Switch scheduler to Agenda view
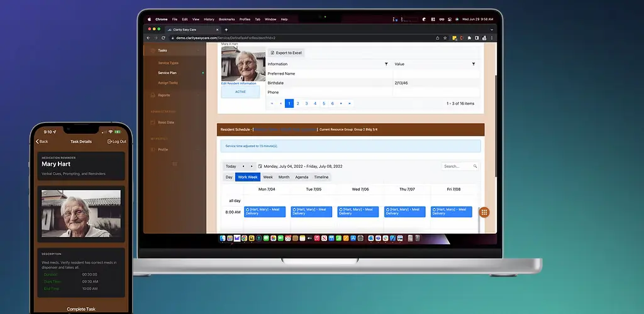Screen dimensions: 644x314 pyautogui.click(x=301, y=177)
